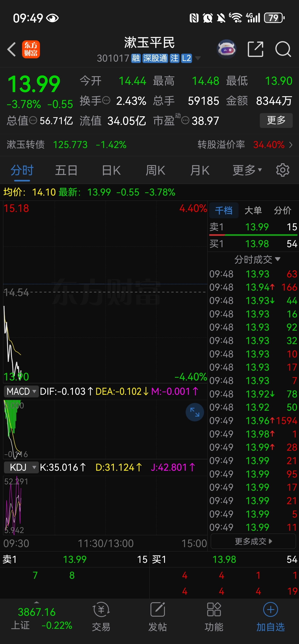Image resolution: width=299 pixels, height=644 pixels.
Task: Tap the 发帖 post icon
Action: coord(158,617)
